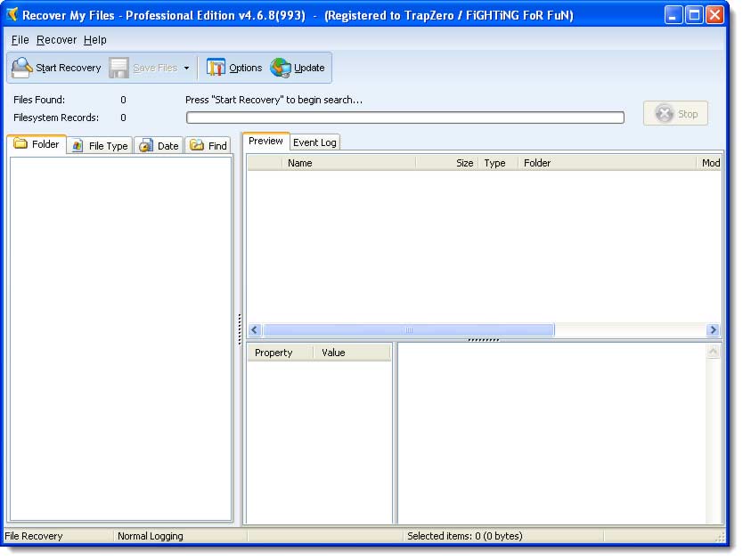
Task: Click the Stop button label
Action: coord(688,114)
